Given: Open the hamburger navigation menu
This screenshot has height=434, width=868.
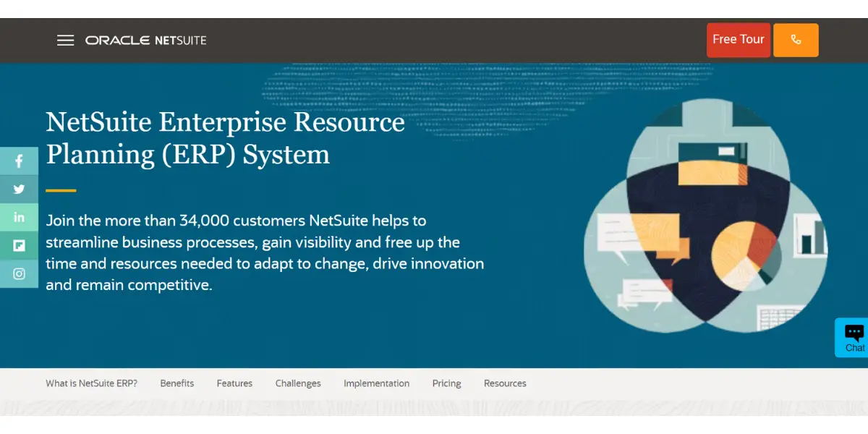Looking at the screenshot, I should pos(66,41).
